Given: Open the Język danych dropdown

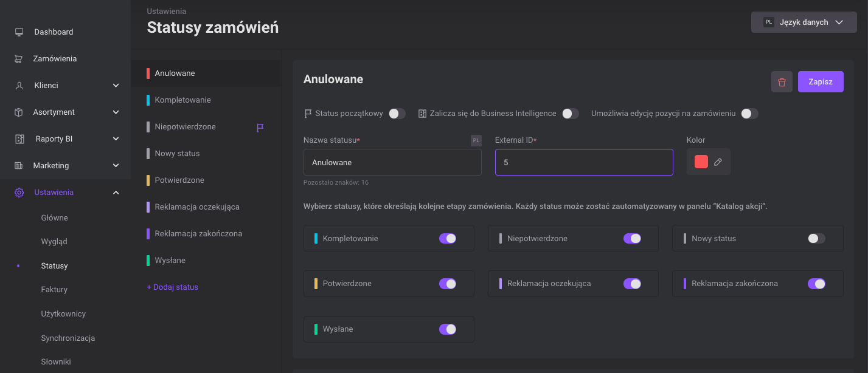Looking at the screenshot, I should point(804,22).
